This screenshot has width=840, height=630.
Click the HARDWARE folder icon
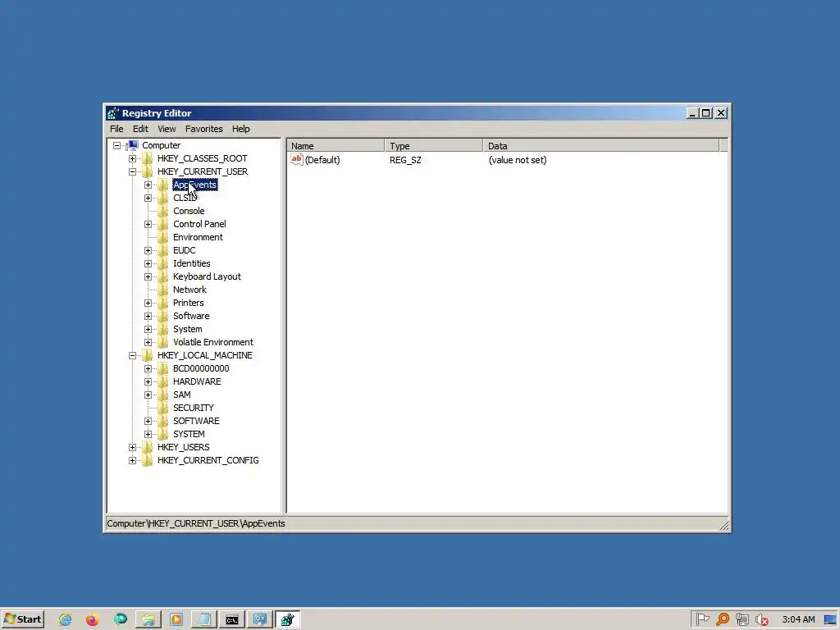tap(163, 381)
